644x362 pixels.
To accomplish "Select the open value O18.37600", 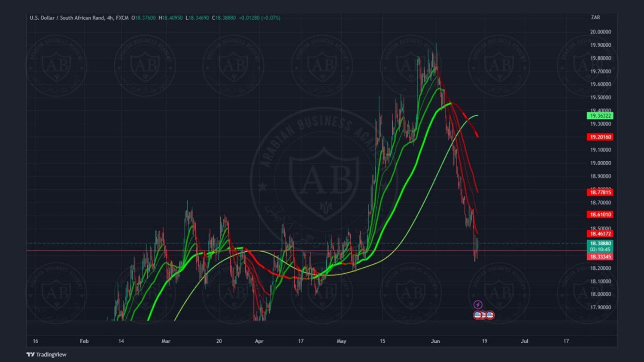I will click(x=143, y=18).
